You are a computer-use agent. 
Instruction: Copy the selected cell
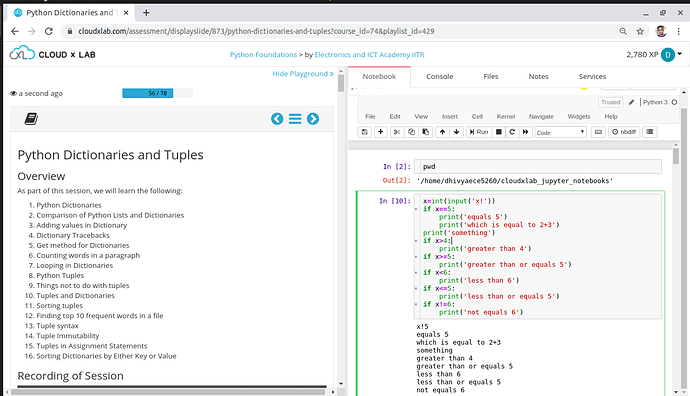click(411, 132)
